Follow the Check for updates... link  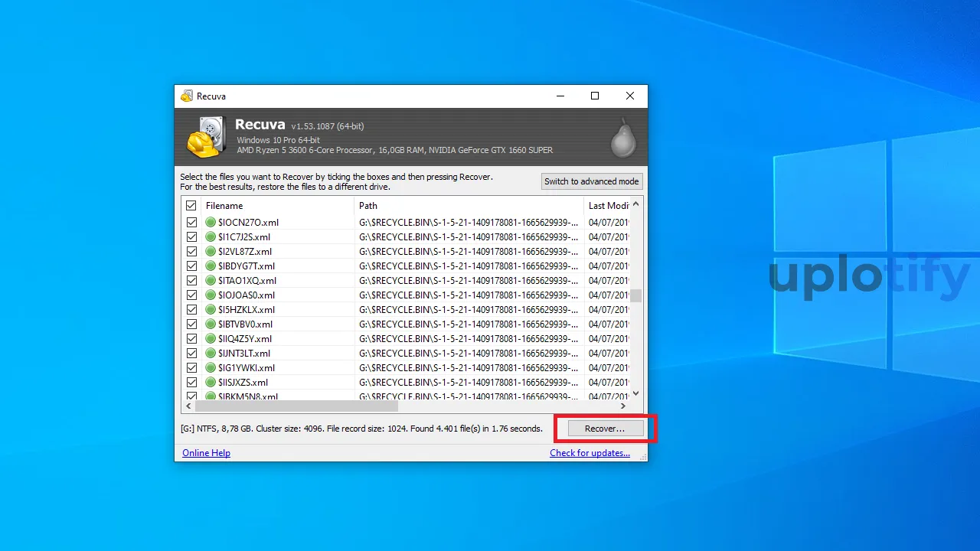tap(590, 453)
